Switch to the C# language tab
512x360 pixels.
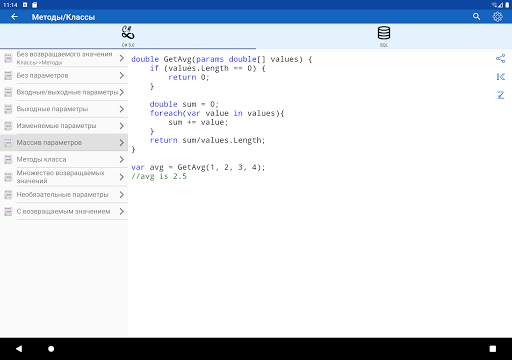click(x=128, y=36)
